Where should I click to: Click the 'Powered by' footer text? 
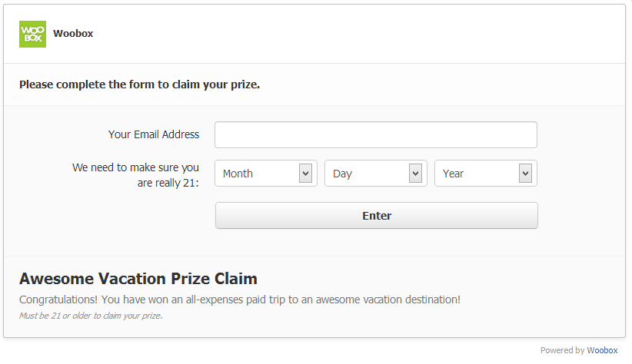point(562,350)
